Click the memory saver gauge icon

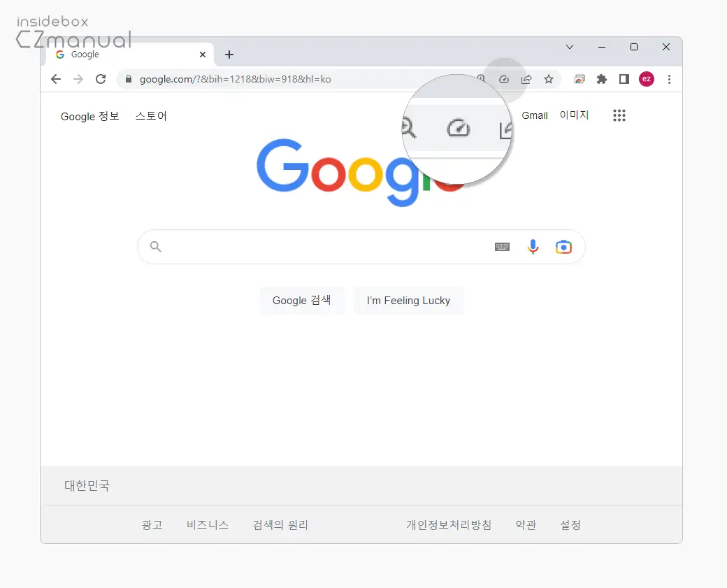click(504, 79)
